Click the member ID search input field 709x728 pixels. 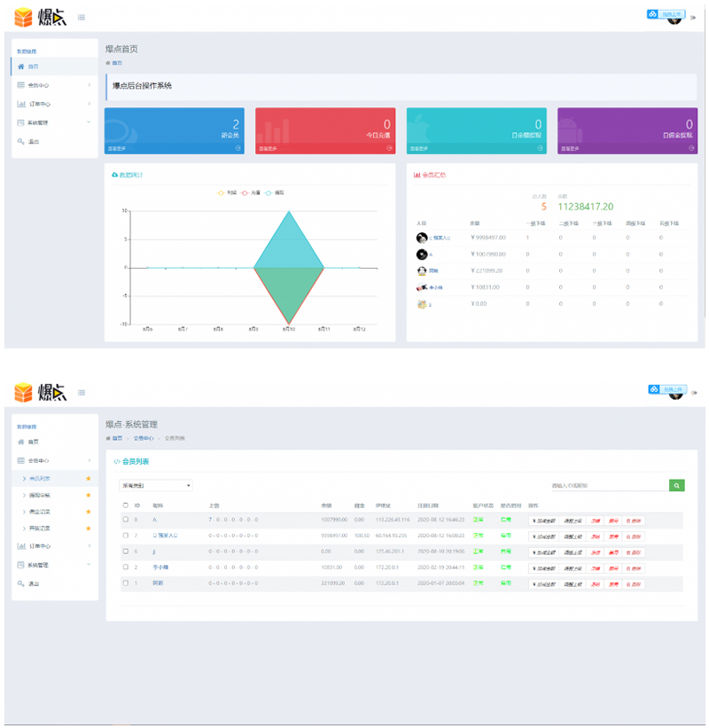[608, 485]
